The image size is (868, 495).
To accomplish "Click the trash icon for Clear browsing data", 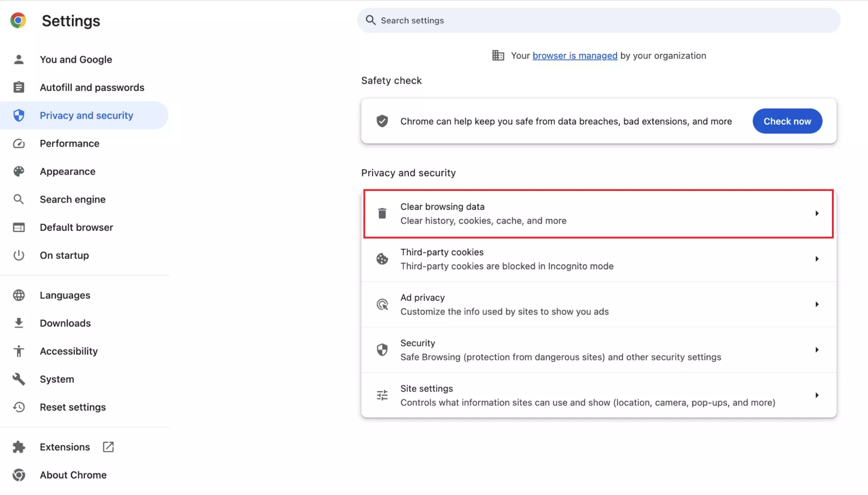I will (x=382, y=213).
